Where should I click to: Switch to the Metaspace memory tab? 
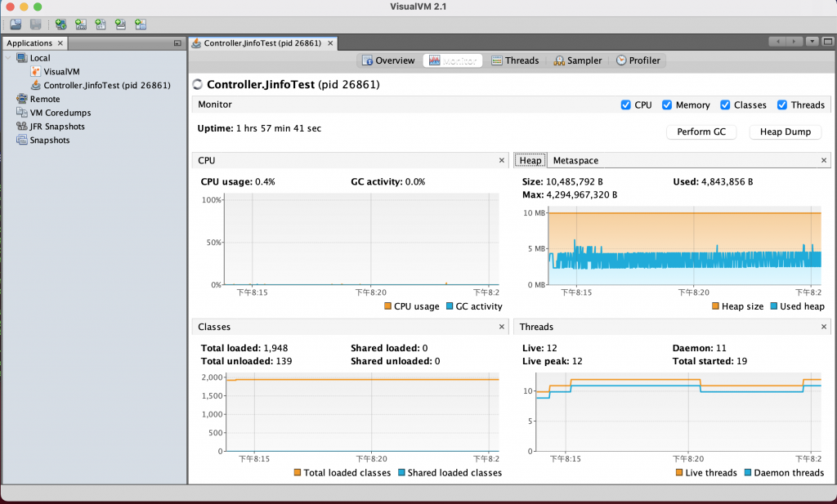coord(575,161)
